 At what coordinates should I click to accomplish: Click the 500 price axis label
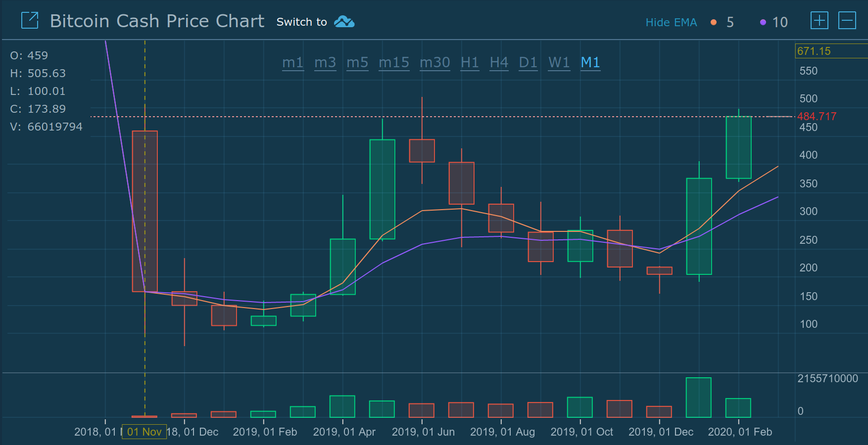tap(808, 98)
